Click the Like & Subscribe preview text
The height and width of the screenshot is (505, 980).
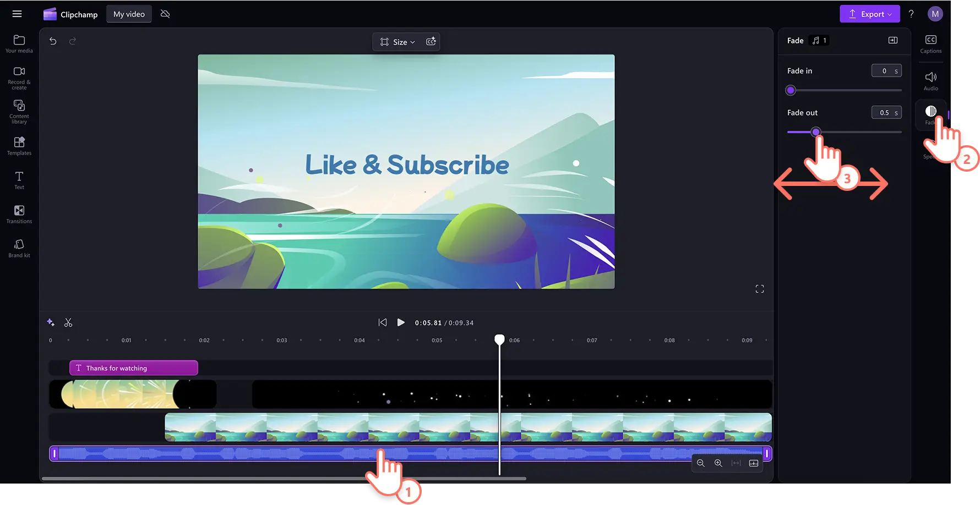(407, 164)
